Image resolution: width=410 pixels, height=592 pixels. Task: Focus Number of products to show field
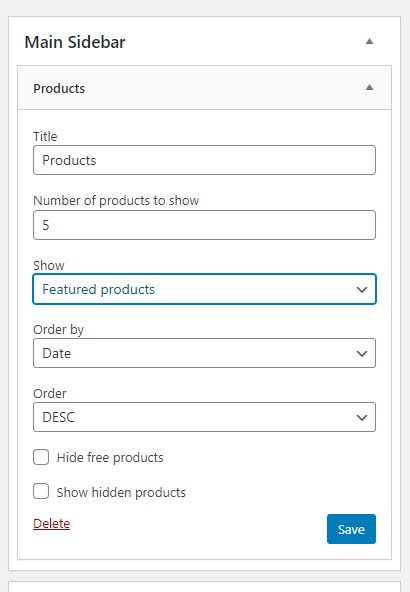tap(204, 225)
